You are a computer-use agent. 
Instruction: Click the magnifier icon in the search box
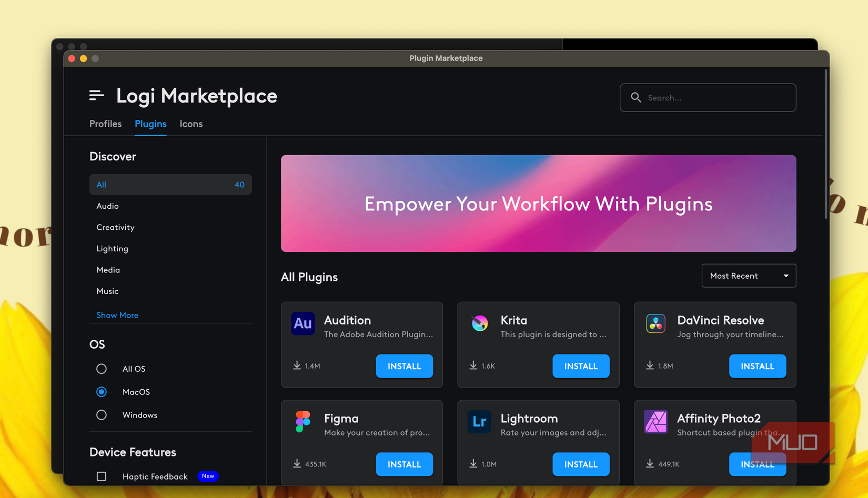(635, 97)
